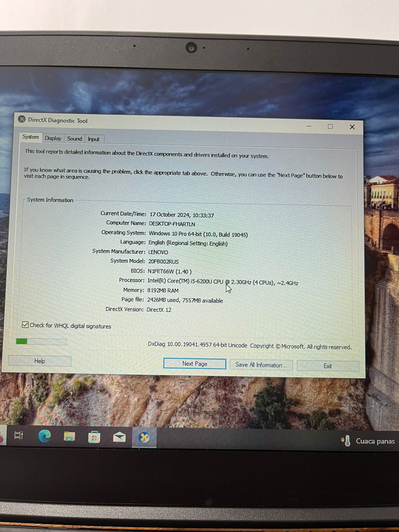399x532 pixels.
Task: Select the DirectX 12 version value
Action: [159, 310]
